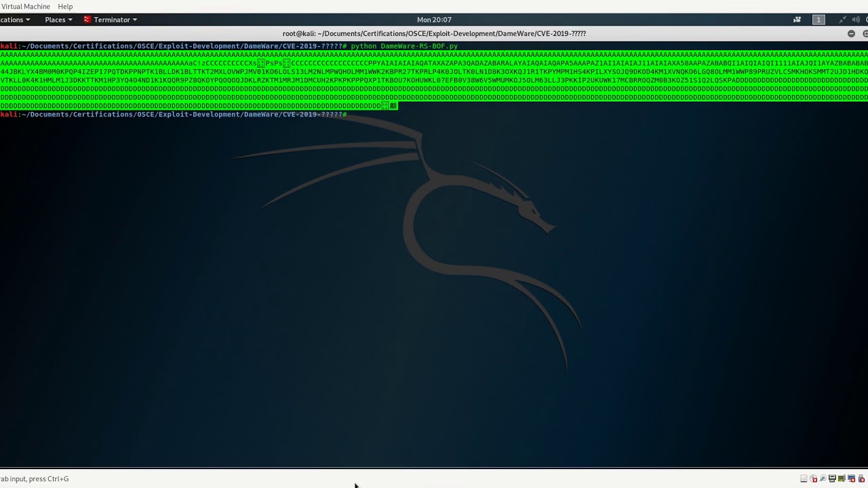Click the CD/DVD drive device icon

pyautogui.click(x=813, y=479)
